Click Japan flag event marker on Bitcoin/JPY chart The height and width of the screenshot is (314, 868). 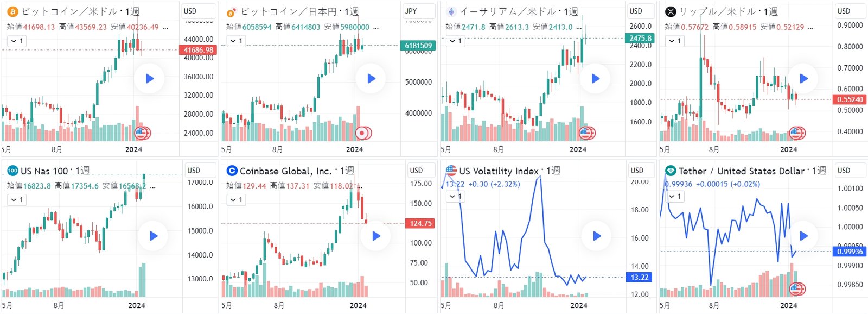(362, 133)
